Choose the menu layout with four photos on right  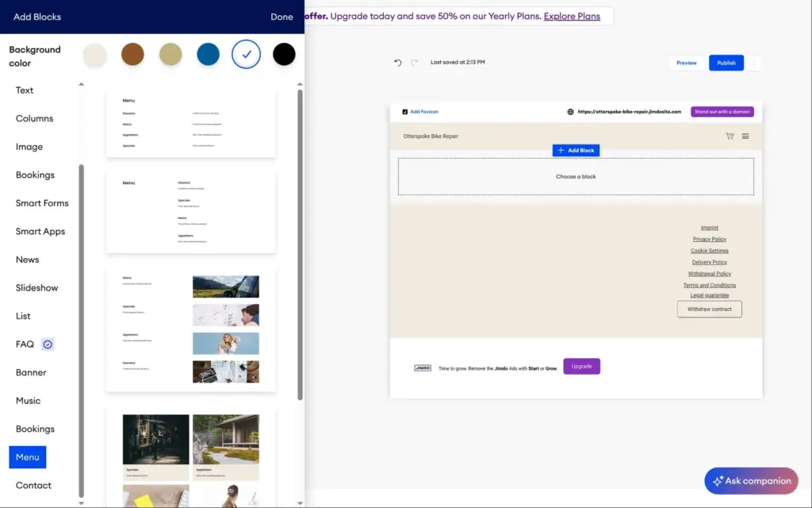pyautogui.click(x=191, y=329)
